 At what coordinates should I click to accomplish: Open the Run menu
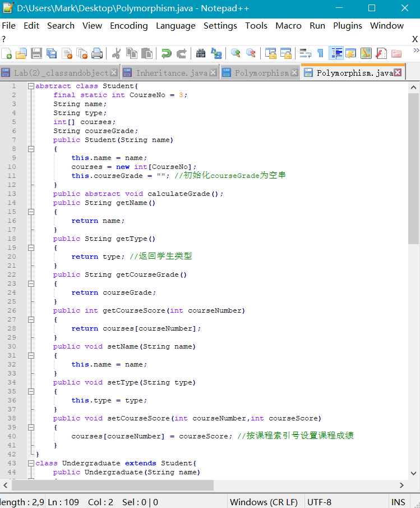tap(317, 26)
